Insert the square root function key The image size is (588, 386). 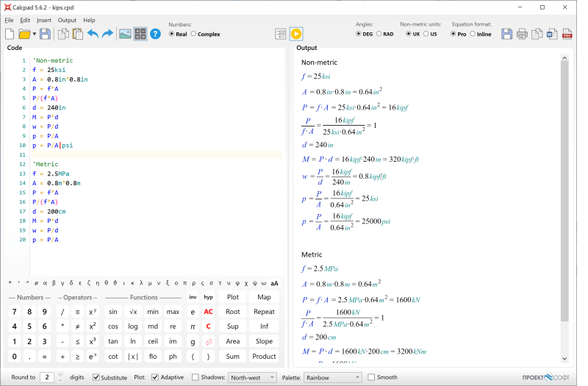(133, 312)
